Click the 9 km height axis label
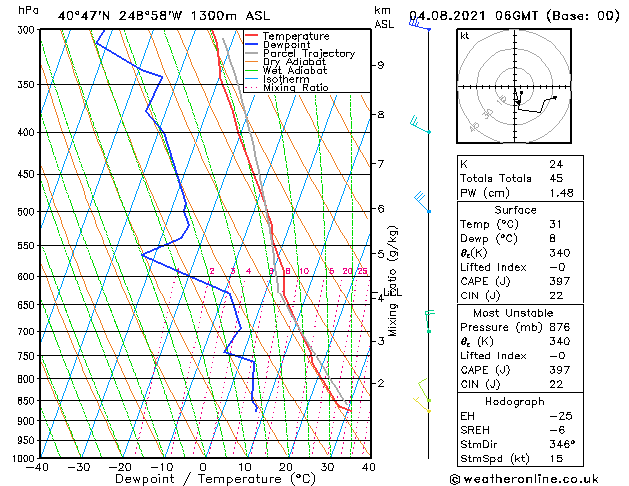 coord(381,65)
